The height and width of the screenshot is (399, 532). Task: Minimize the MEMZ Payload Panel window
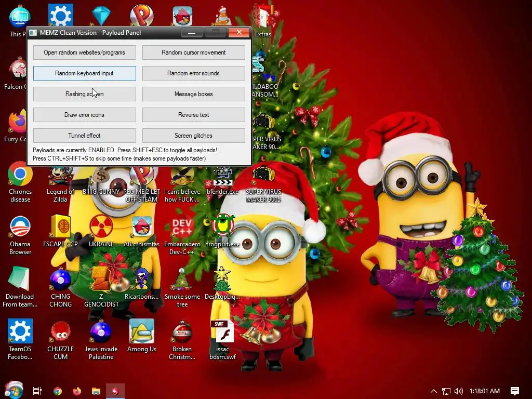(x=192, y=33)
